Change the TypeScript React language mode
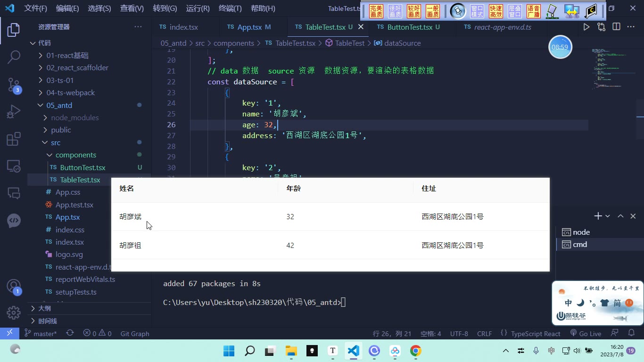 [536, 333]
